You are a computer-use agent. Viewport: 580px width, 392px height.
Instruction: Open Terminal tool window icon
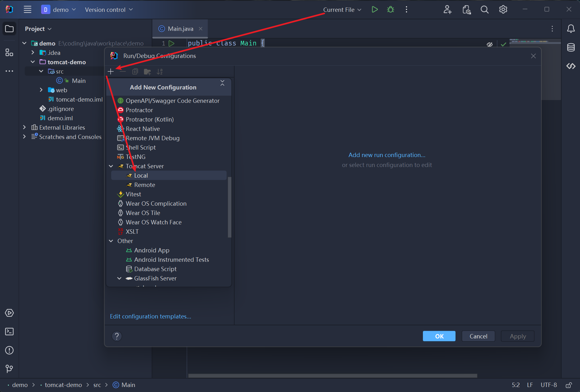(x=9, y=332)
